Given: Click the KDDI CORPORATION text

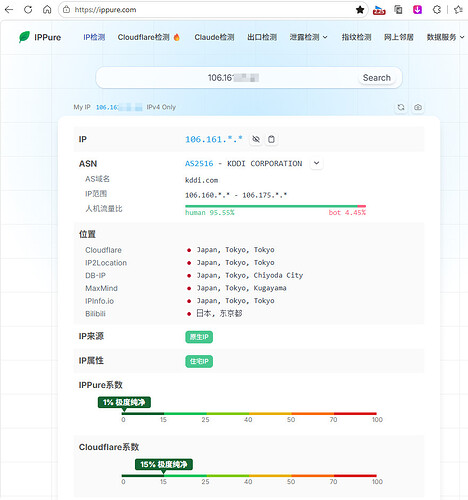Looking at the screenshot, I should pyautogui.click(x=265, y=163).
